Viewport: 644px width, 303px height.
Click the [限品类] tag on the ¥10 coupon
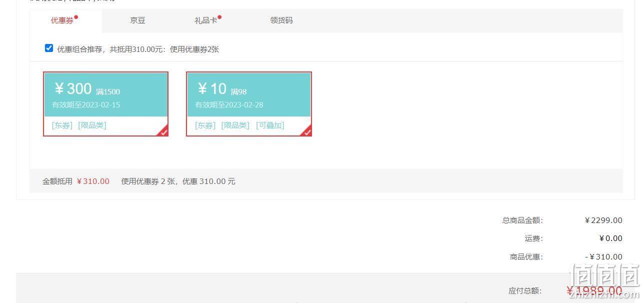(x=235, y=125)
